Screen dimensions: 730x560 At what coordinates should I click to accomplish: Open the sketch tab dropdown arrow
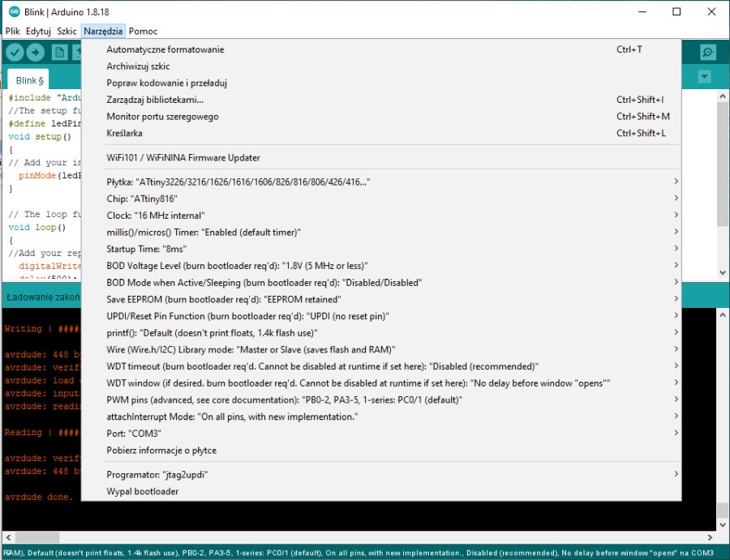click(x=704, y=76)
